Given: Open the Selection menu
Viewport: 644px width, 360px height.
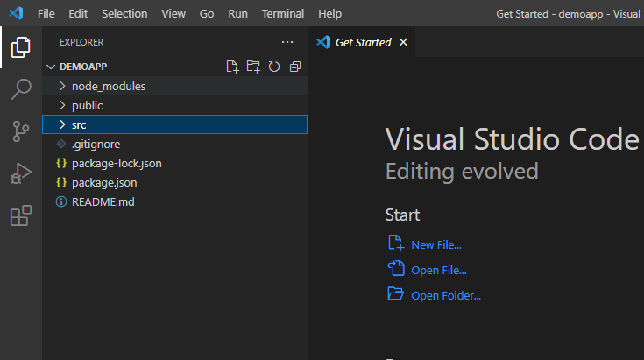Looking at the screenshot, I should tap(124, 14).
